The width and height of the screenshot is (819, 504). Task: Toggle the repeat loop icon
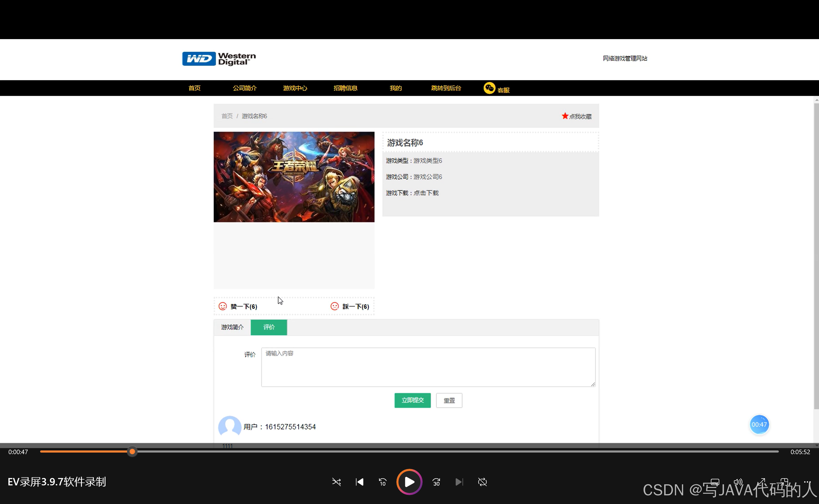[482, 482]
